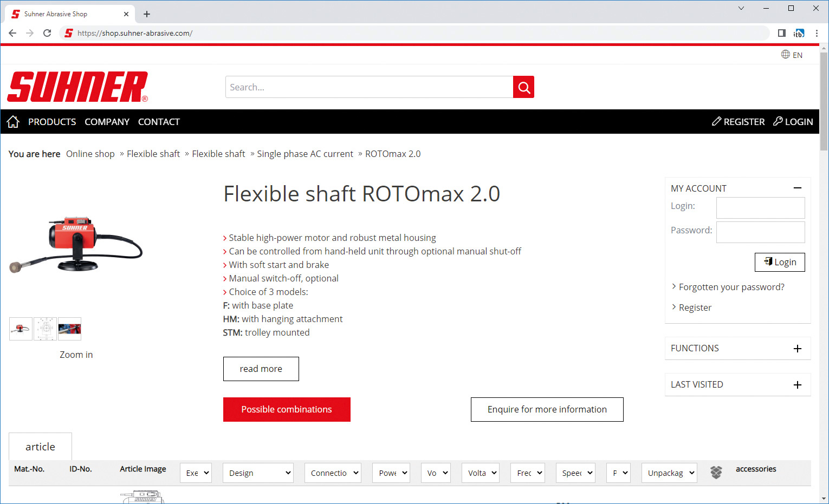829x504 pixels.
Task: Click the itb extension icon
Action: [x=799, y=33]
